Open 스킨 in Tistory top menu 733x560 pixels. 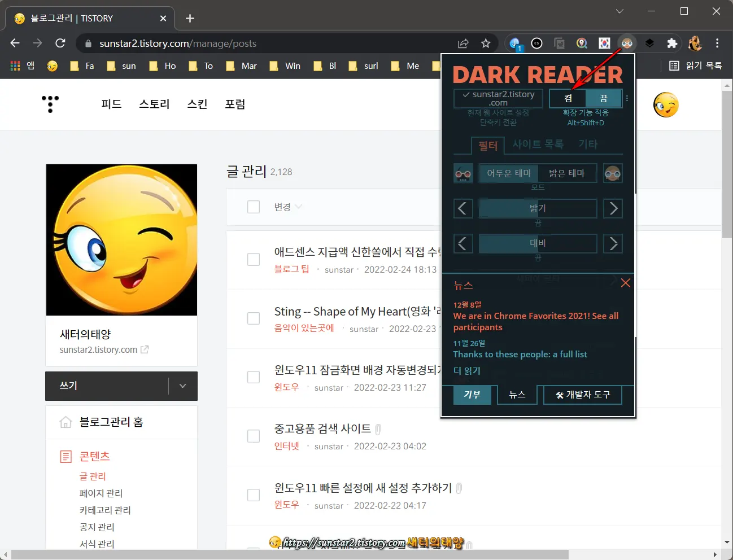(197, 104)
